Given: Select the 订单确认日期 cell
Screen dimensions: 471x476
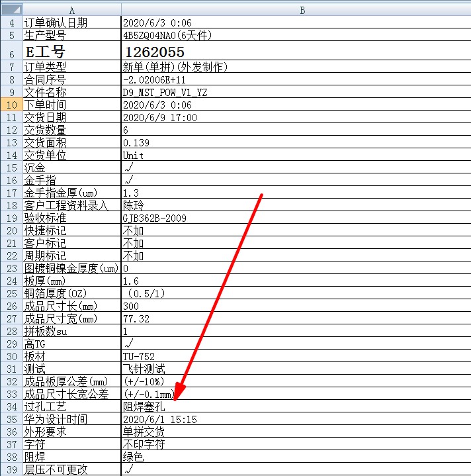Looking at the screenshot, I should click(72, 23).
